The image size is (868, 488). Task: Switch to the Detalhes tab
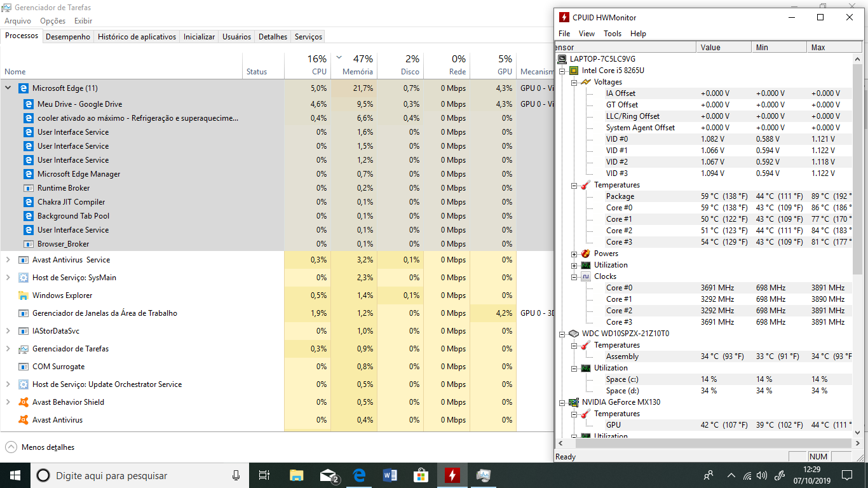(273, 37)
